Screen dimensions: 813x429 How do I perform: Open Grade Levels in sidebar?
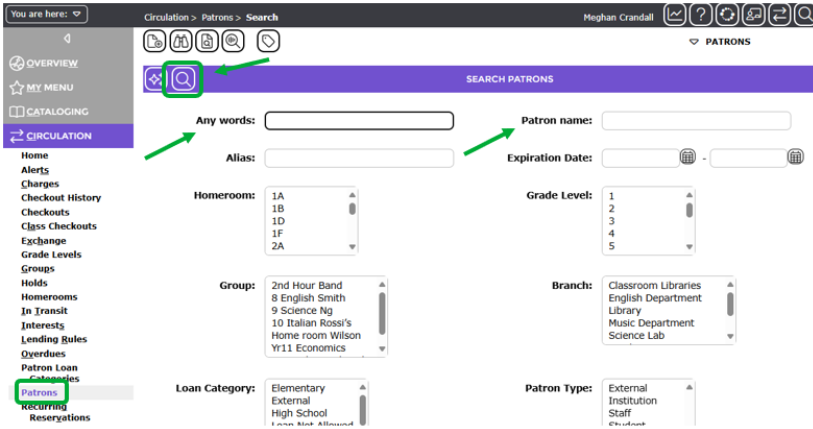click(x=51, y=255)
